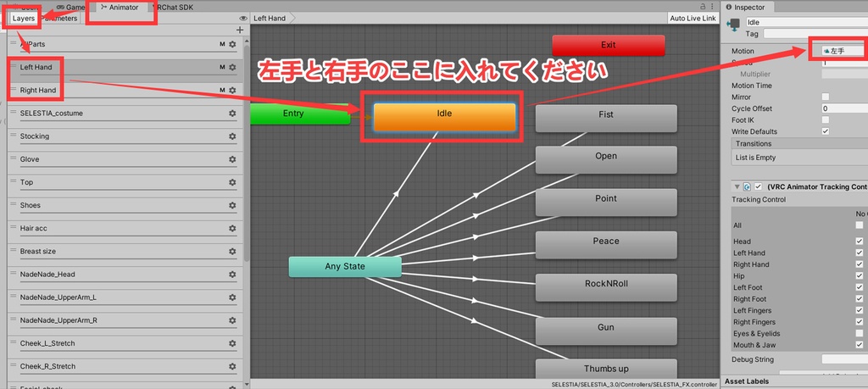Toggle the Mouth & Jaw tracking checkbox
The height and width of the screenshot is (389, 868).
click(860, 345)
